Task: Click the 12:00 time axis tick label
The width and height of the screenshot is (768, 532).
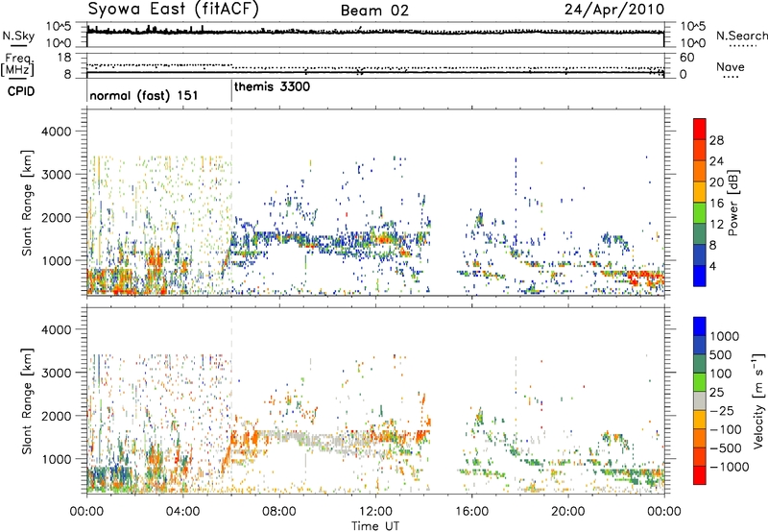Action: (375, 512)
